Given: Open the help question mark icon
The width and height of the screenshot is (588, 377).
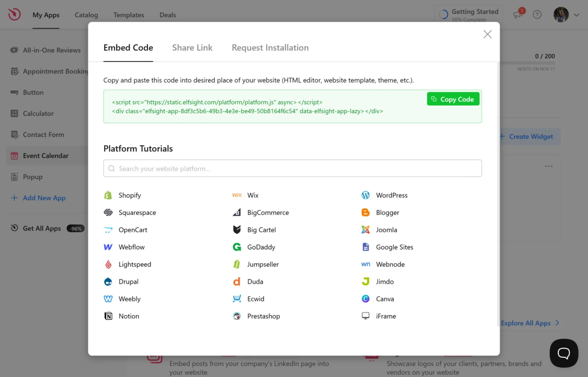Looking at the screenshot, I should [x=537, y=15].
